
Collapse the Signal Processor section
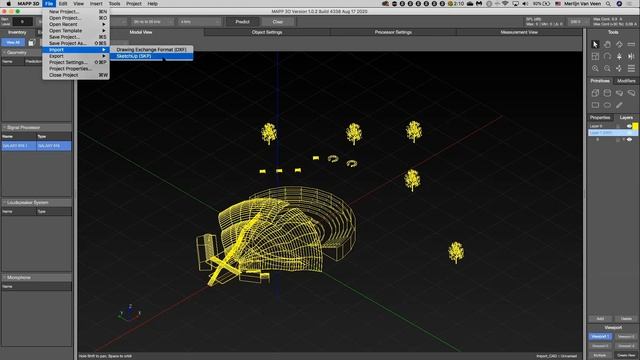[4, 127]
